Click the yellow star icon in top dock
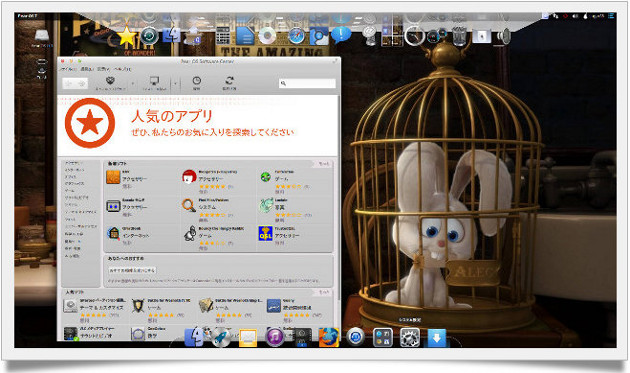Viewport: 630px width, 373px height. pos(127,36)
